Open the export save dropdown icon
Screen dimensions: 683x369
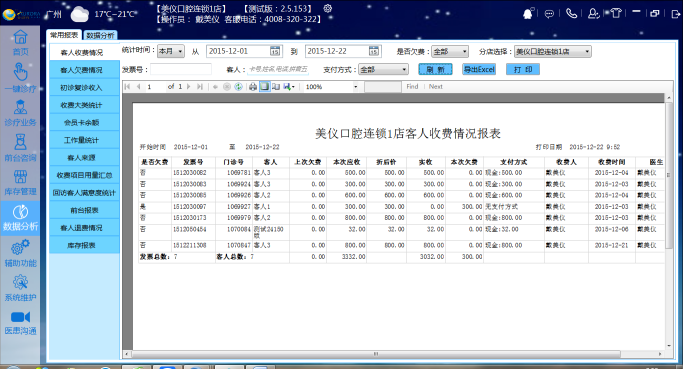click(289, 87)
